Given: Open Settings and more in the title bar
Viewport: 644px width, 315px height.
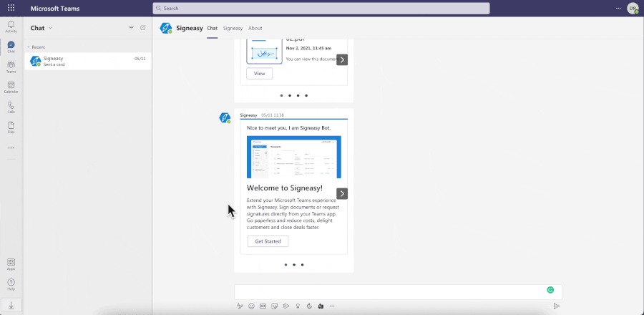Looking at the screenshot, I should click(618, 8).
